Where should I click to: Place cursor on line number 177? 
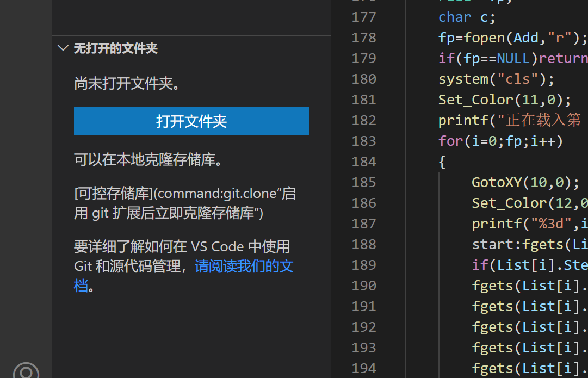(x=363, y=17)
